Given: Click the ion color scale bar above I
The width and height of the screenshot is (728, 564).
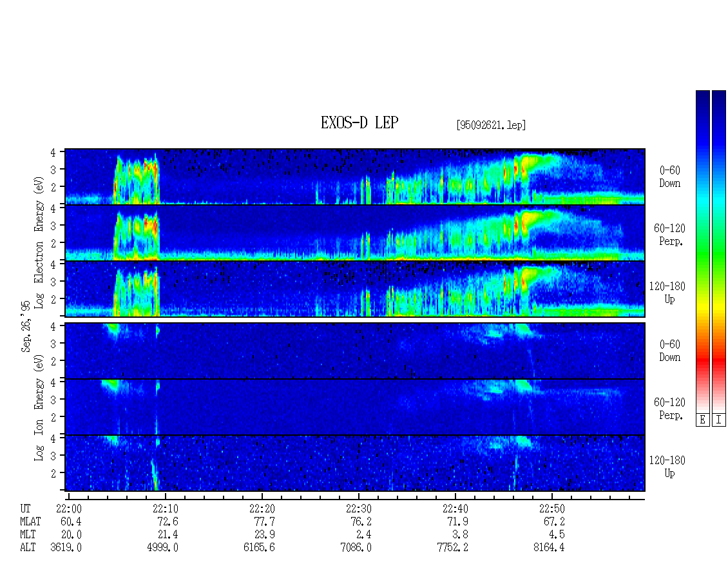Looking at the screenshot, I should (719, 251).
